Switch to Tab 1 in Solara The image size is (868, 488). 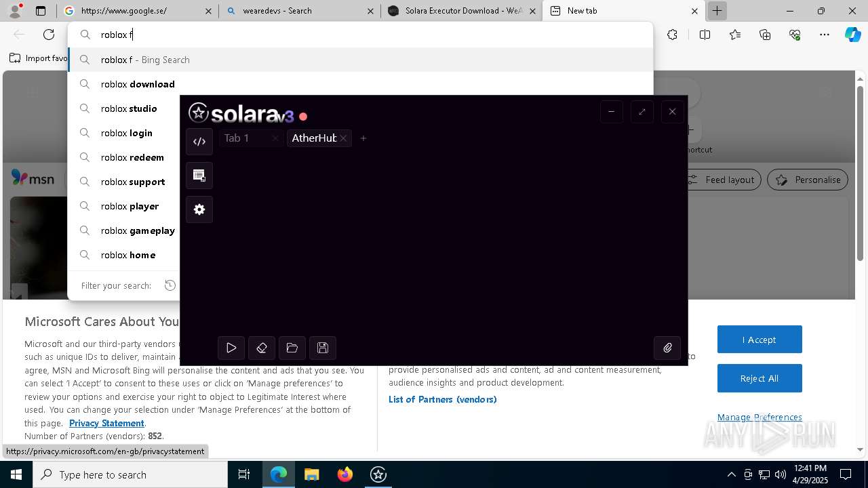pyautogui.click(x=237, y=138)
